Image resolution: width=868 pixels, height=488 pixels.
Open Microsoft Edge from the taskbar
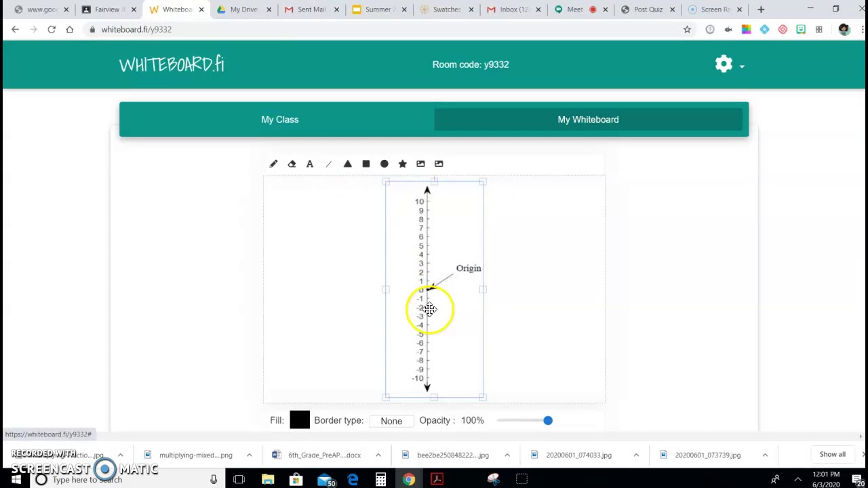(x=353, y=480)
